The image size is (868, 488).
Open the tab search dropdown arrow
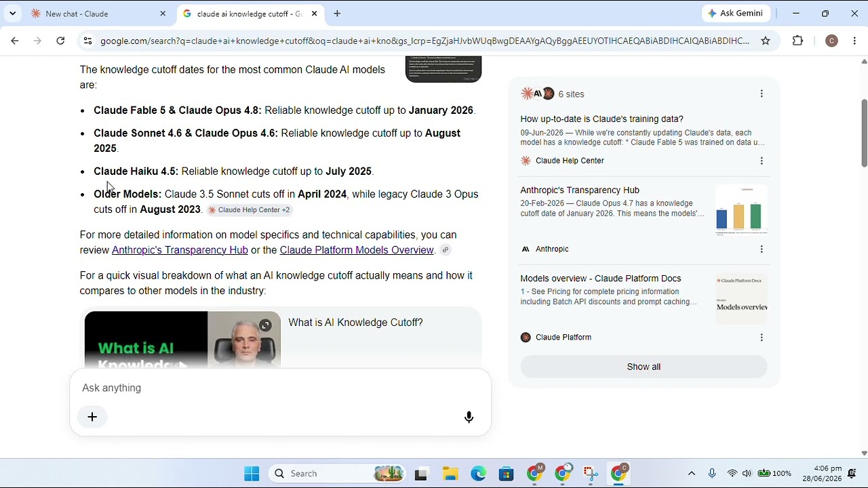pyautogui.click(x=12, y=14)
